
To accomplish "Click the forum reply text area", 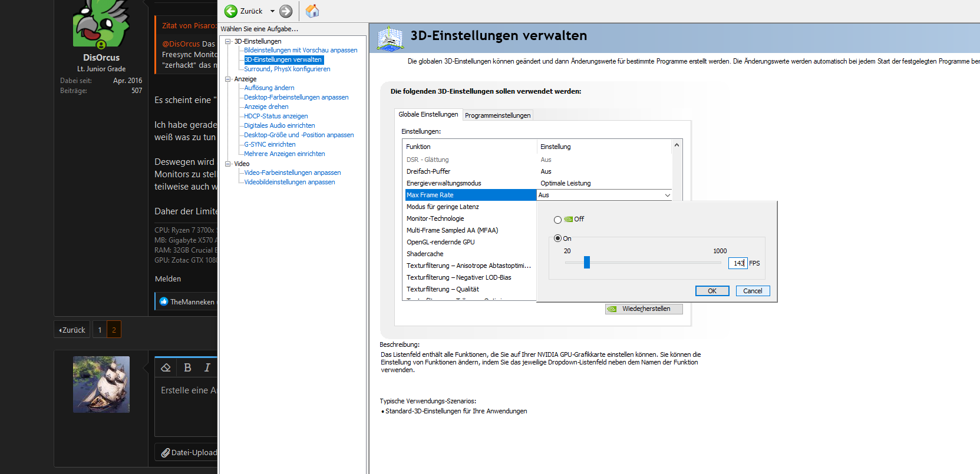I will (187, 406).
